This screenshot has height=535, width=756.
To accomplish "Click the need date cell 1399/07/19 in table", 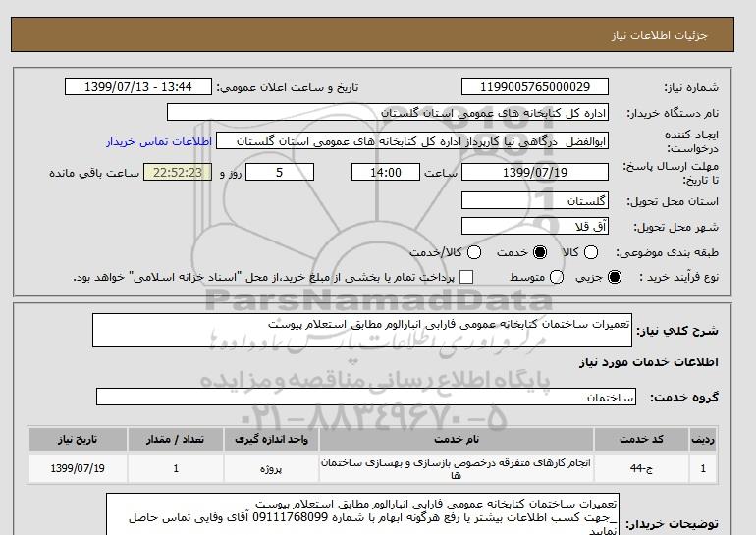I will tap(78, 468).
